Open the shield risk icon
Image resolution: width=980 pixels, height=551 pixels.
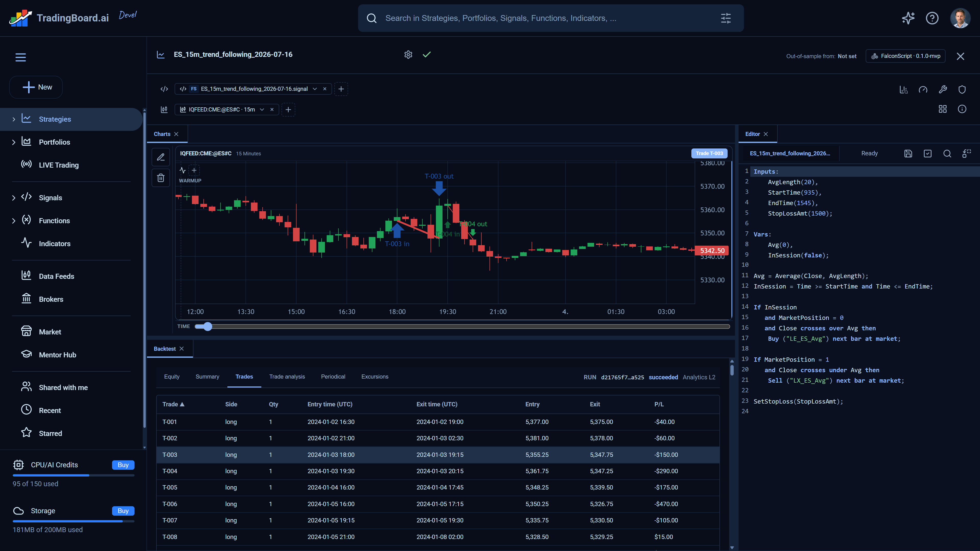point(962,90)
